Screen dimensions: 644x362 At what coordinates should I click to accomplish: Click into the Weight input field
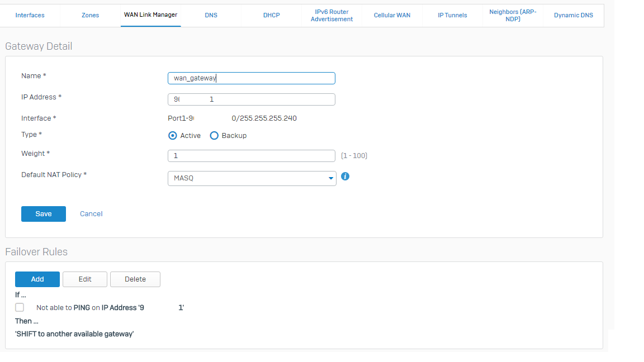click(x=252, y=156)
